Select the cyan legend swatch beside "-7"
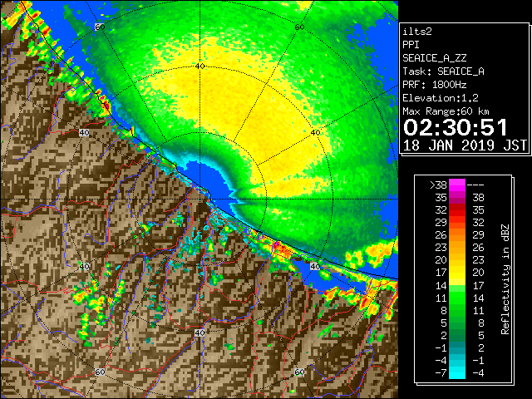The height and width of the screenshot is (399, 532). point(457,372)
